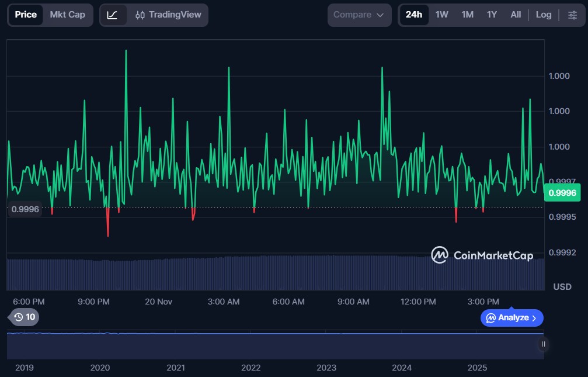
Task: Switch to line chart view icon
Action: tap(113, 15)
